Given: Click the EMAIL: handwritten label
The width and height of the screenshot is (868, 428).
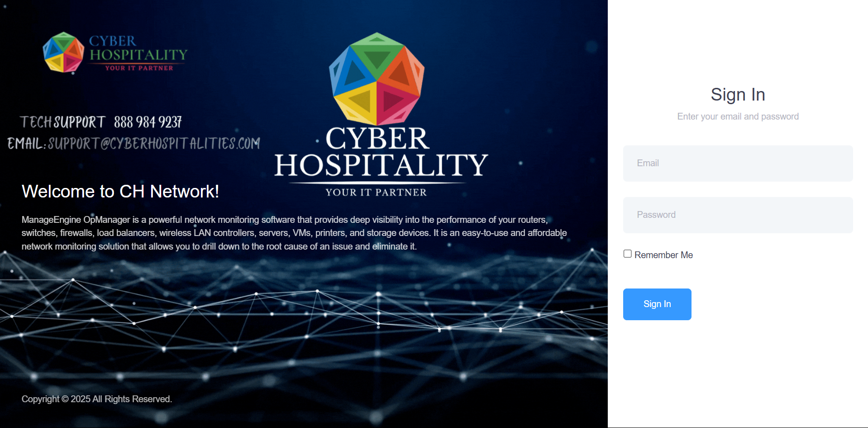Looking at the screenshot, I should (26, 144).
